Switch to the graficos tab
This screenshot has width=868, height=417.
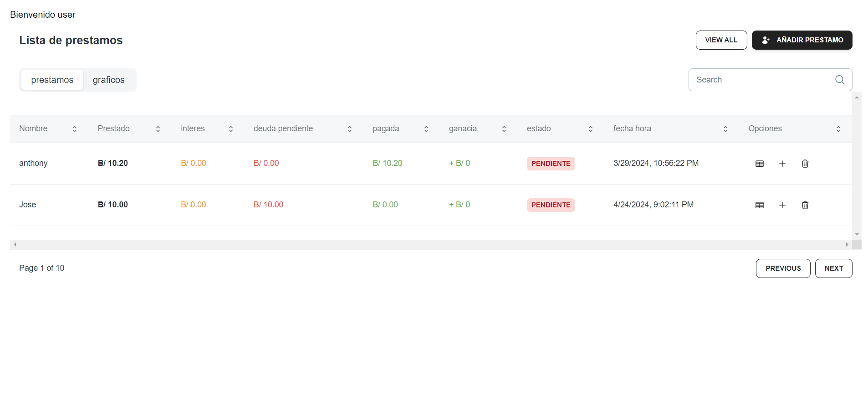point(108,80)
